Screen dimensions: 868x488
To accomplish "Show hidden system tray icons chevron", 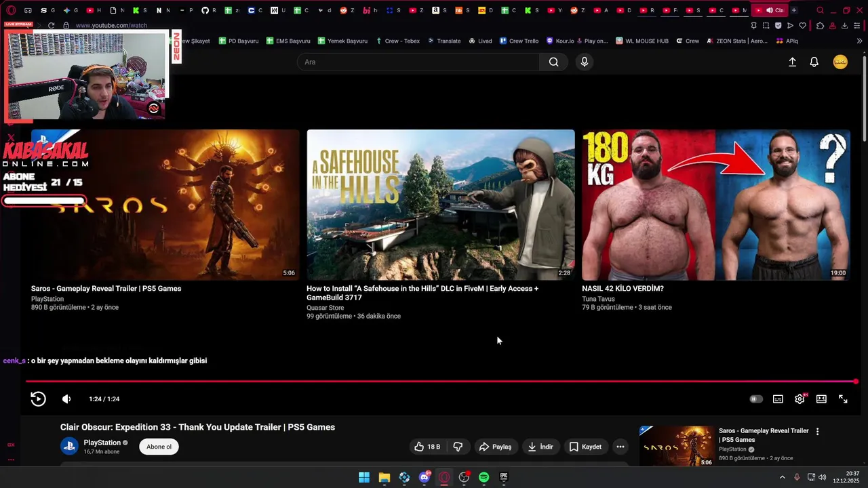I will point(782,477).
